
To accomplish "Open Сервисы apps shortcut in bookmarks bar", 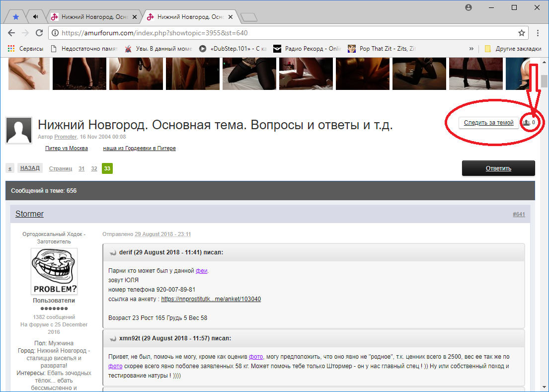I will pyautogui.click(x=26, y=49).
